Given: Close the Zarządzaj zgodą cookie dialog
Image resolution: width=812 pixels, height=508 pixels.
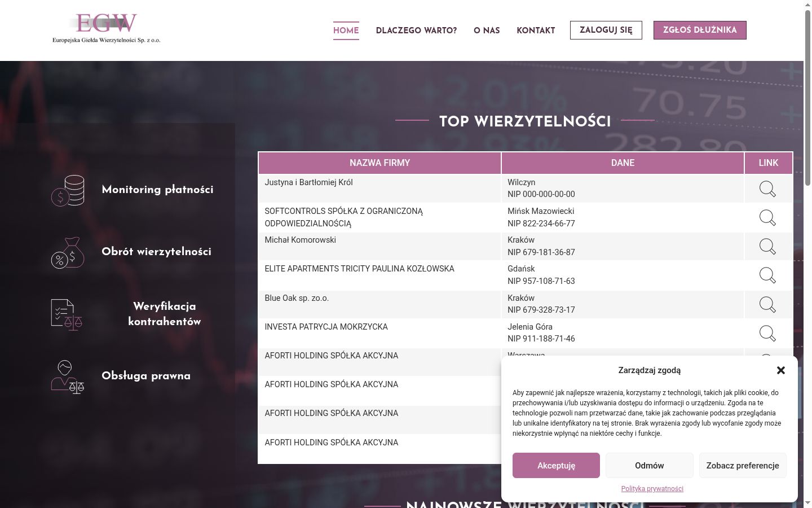Looking at the screenshot, I should point(781,370).
